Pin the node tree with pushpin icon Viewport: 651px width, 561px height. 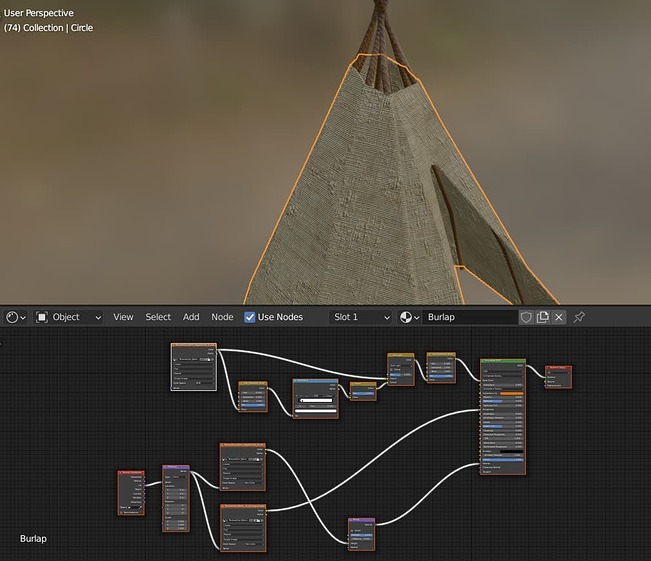click(x=579, y=317)
